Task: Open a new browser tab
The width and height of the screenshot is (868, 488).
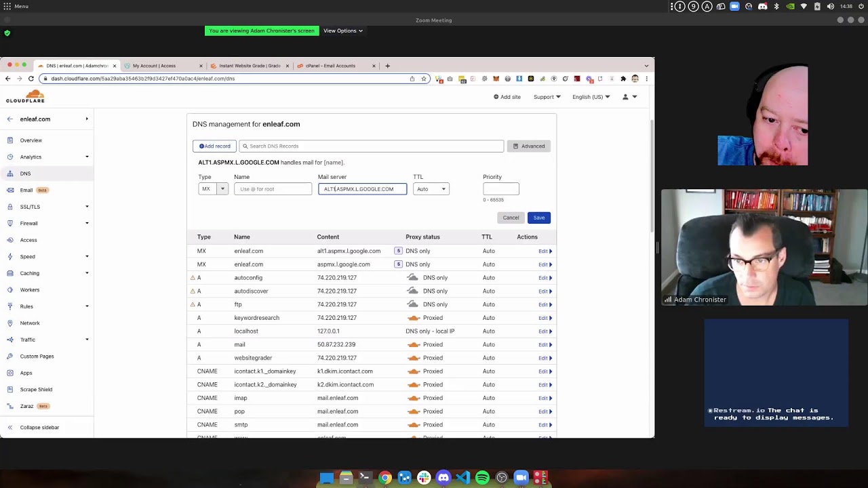Action: point(388,66)
